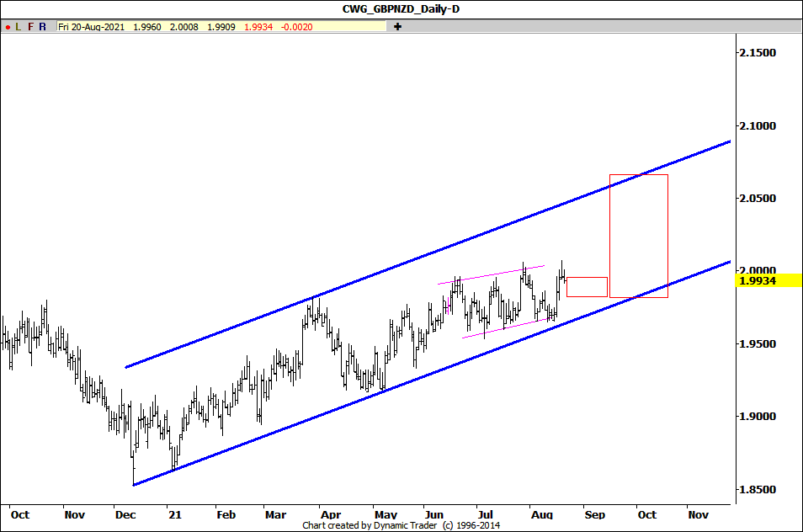The height and width of the screenshot is (532, 803).
Task: Click the Dec time axis label
Action: click(x=125, y=514)
